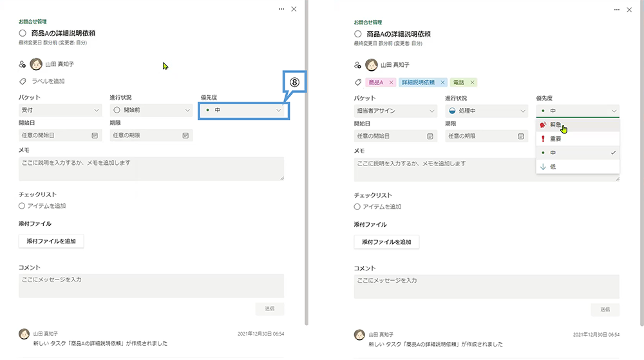Open calendar icon in left panel 期限 field
The width and height of the screenshot is (644, 360).
coord(185,136)
